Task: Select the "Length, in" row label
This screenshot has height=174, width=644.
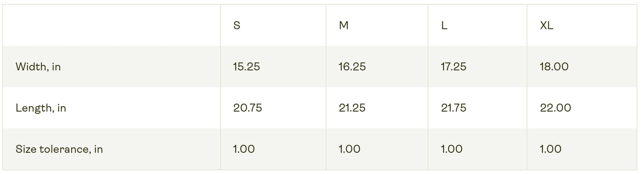Action: 41,108
